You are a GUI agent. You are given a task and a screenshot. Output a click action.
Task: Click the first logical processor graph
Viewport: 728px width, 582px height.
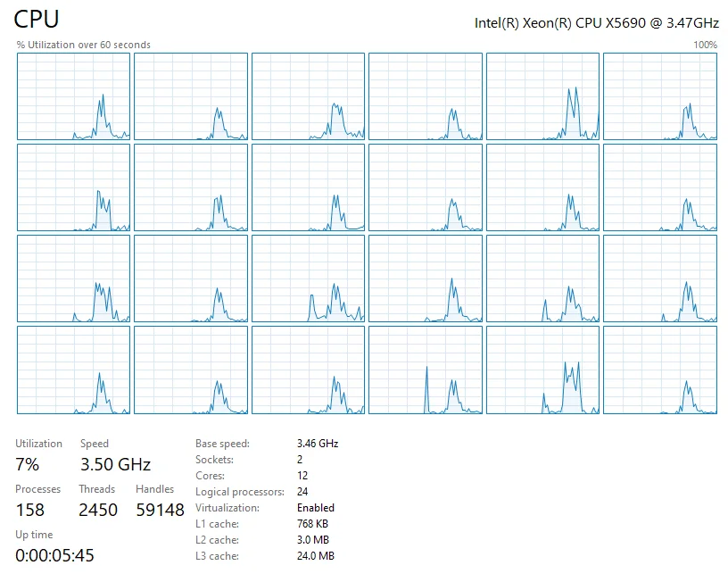coord(73,96)
